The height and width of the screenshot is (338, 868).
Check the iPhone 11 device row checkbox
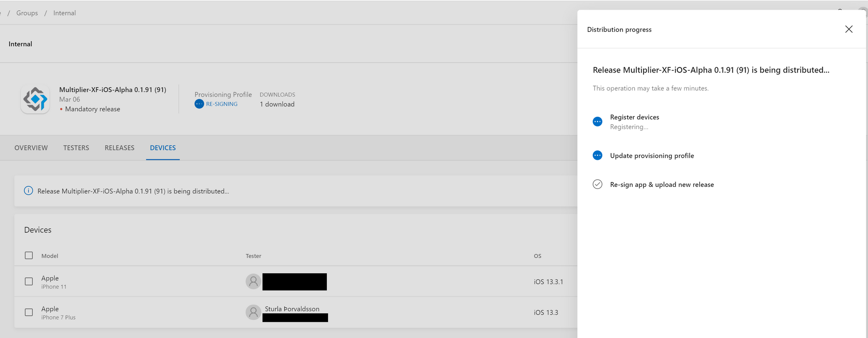[x=29, y=282]
